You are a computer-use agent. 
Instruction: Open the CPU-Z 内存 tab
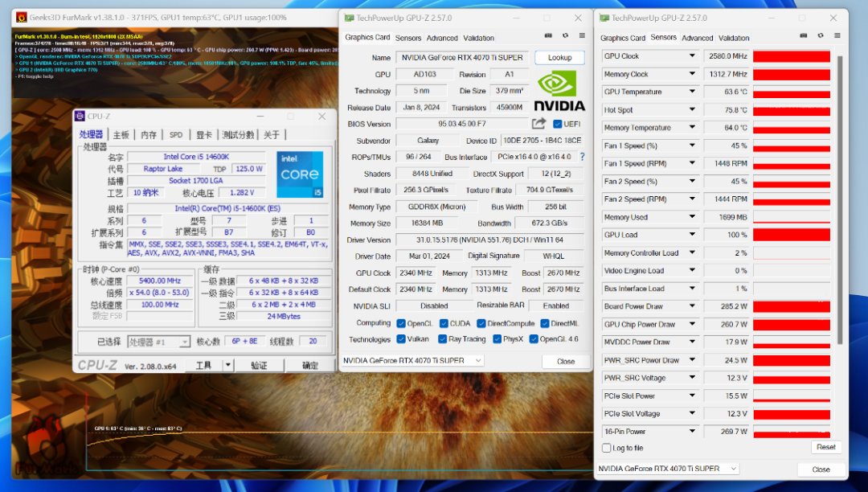click(149, 135)
